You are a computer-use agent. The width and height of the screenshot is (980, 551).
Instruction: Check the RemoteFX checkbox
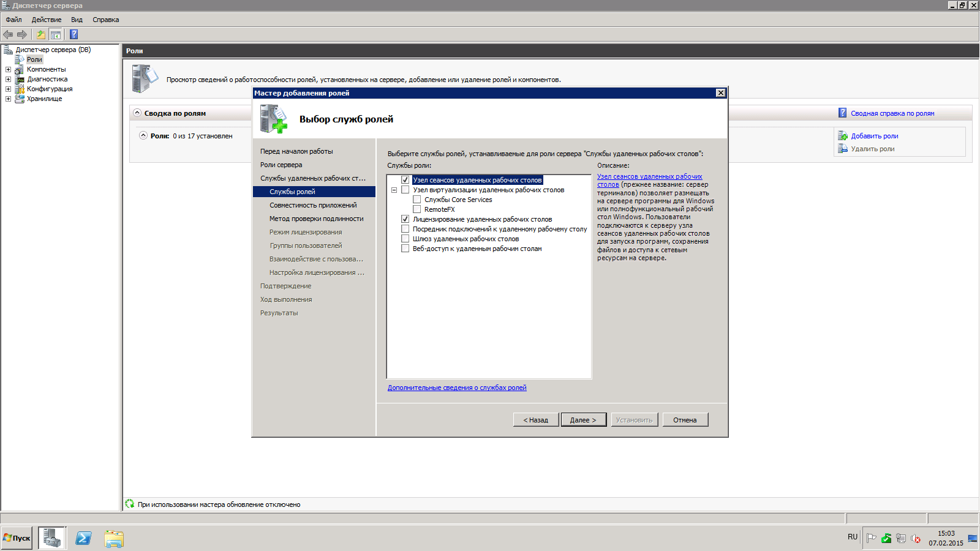point(417,209)
